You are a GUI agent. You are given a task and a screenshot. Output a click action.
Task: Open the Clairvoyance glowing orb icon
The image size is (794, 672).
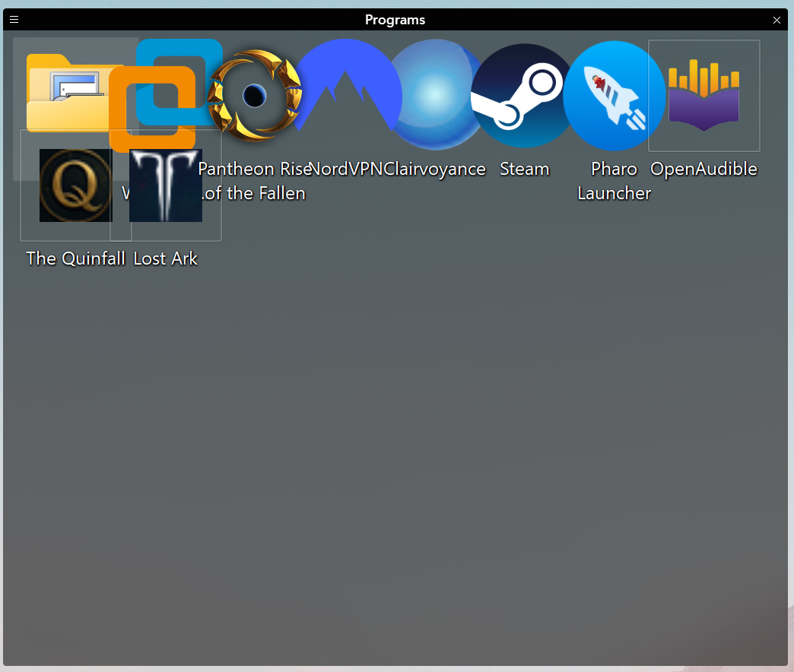point(434,94)
